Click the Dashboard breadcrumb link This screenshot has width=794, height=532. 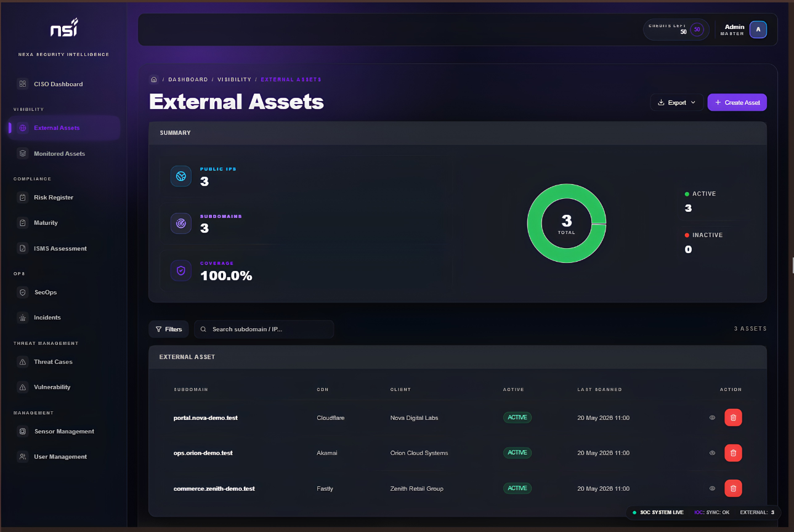point(188,79)
